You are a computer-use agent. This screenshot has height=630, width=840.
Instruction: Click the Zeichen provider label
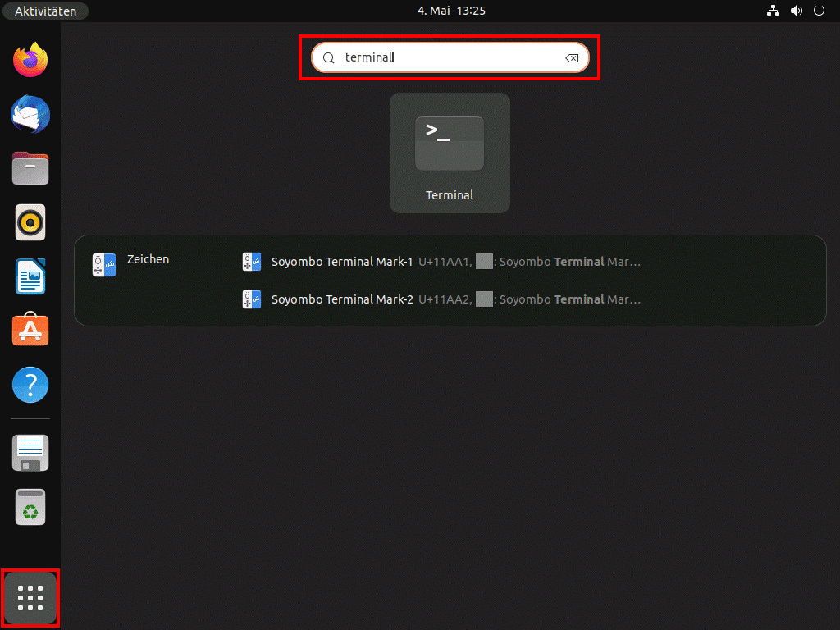(148, 259)
